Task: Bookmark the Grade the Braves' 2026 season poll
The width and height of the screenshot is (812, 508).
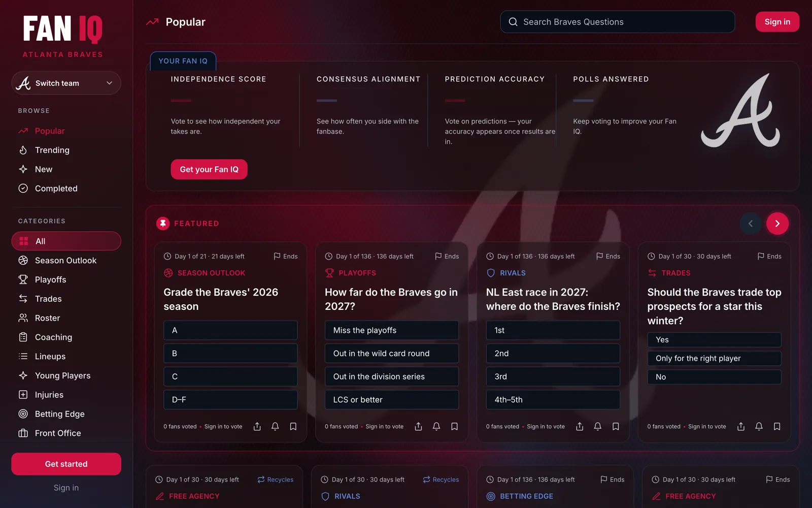Action: [293, 426]
